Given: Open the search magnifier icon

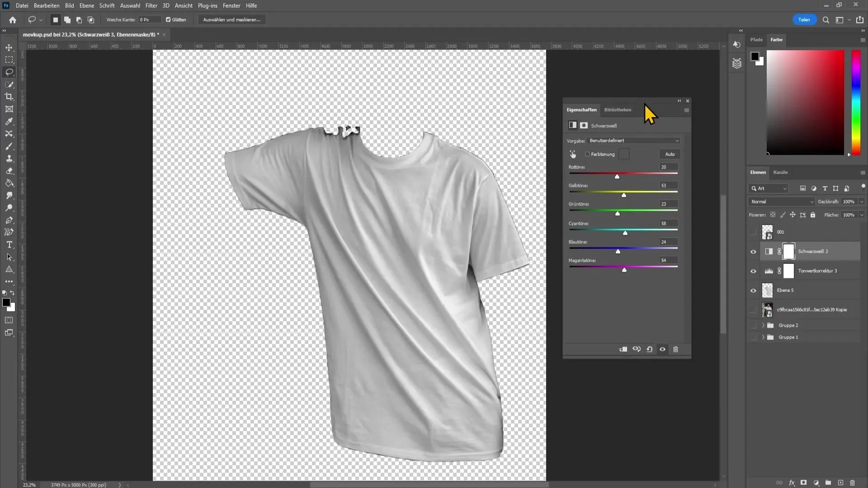Looking at the screenshot, I should [x=826, y=20].
